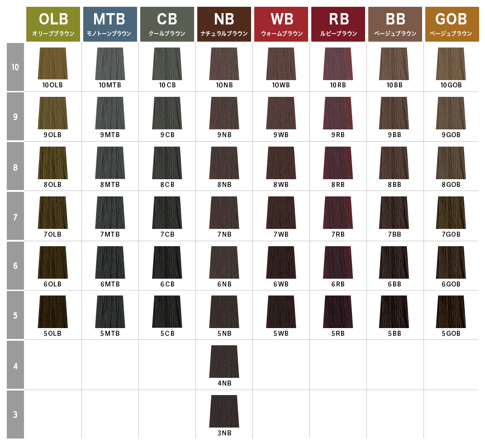Pick the 9GOB color swatch
The image size is (485, 448).
click(452, 113)
